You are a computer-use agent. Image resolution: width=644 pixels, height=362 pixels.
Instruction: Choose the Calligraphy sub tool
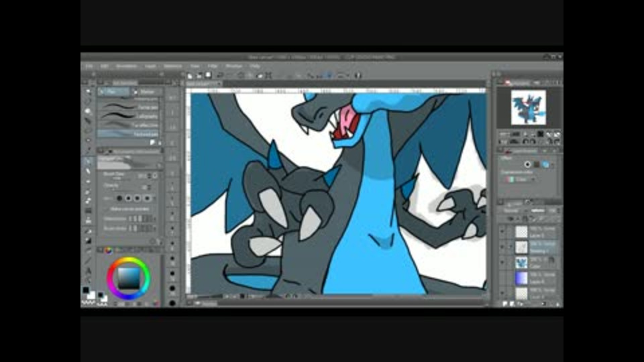tap(129, 116)
